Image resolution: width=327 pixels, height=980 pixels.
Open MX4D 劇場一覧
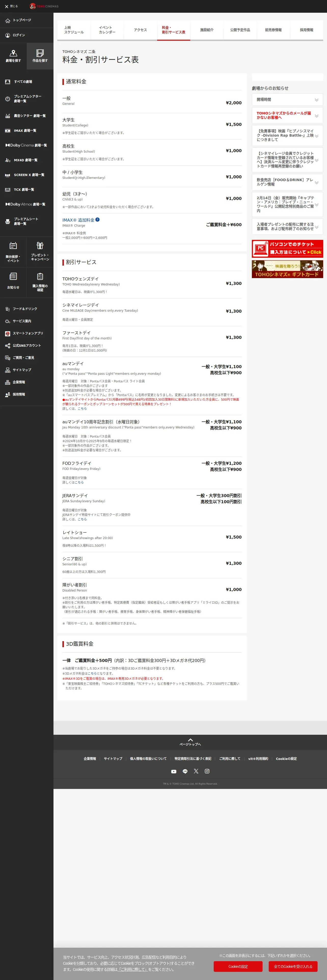27,160
